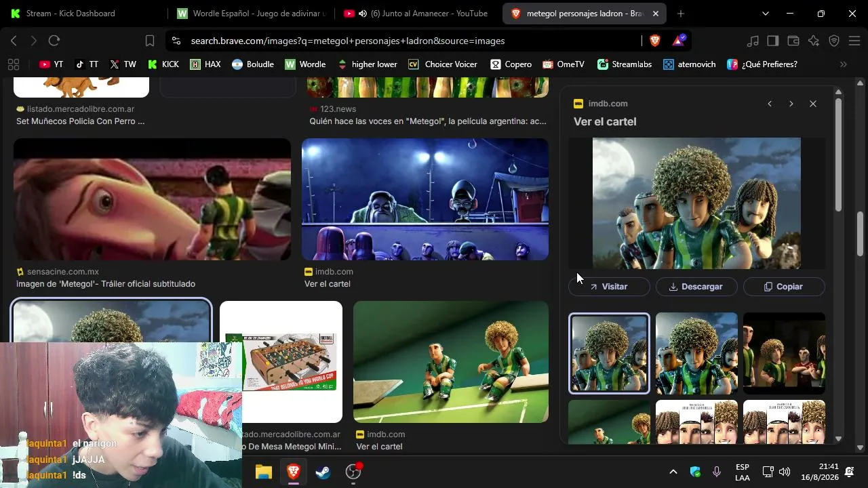Open the TW bookmark

(x=123, y=64)
